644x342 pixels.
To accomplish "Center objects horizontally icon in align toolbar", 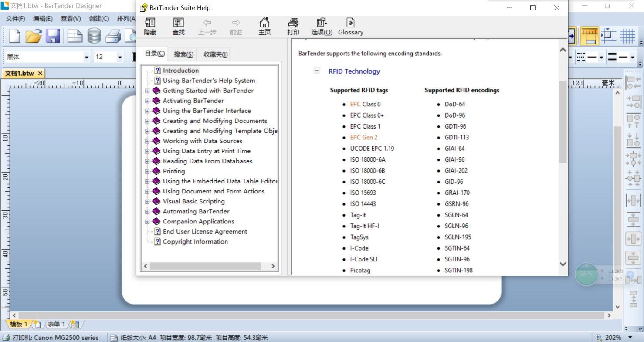I will point(633,159).
